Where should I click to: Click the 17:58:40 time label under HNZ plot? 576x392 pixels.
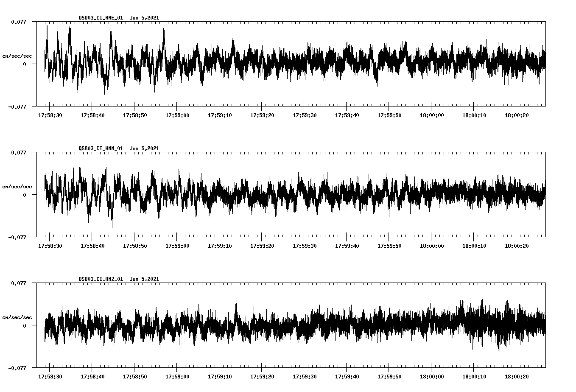click(92, 377)
